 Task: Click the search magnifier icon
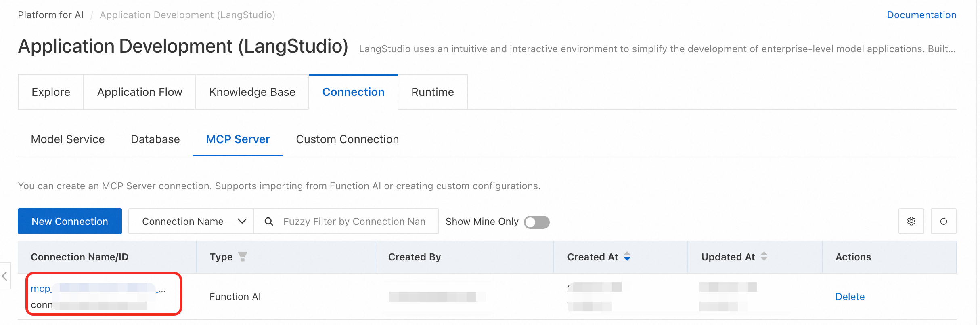269,222
